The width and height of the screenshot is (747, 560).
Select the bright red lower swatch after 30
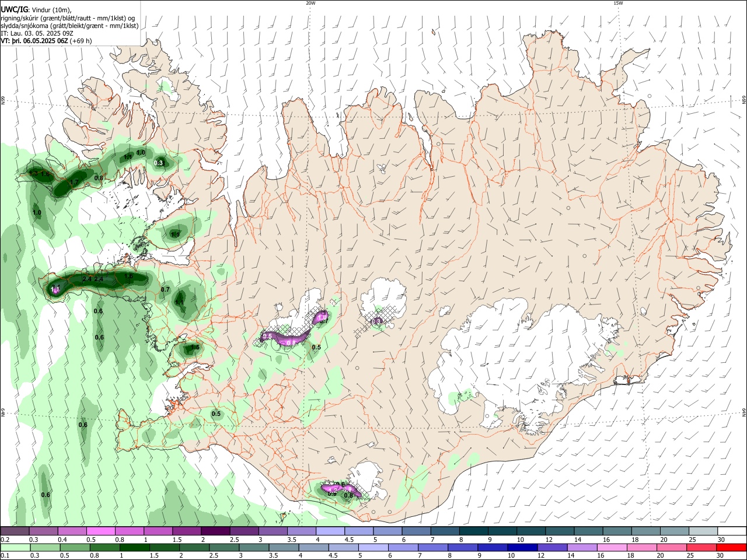click(731, 548)
